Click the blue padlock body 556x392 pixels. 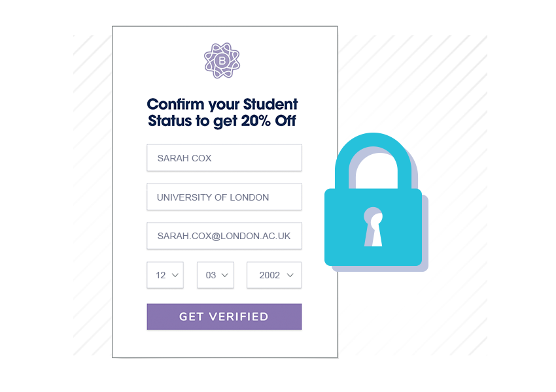pyautogui.click(x=373, y=227)
